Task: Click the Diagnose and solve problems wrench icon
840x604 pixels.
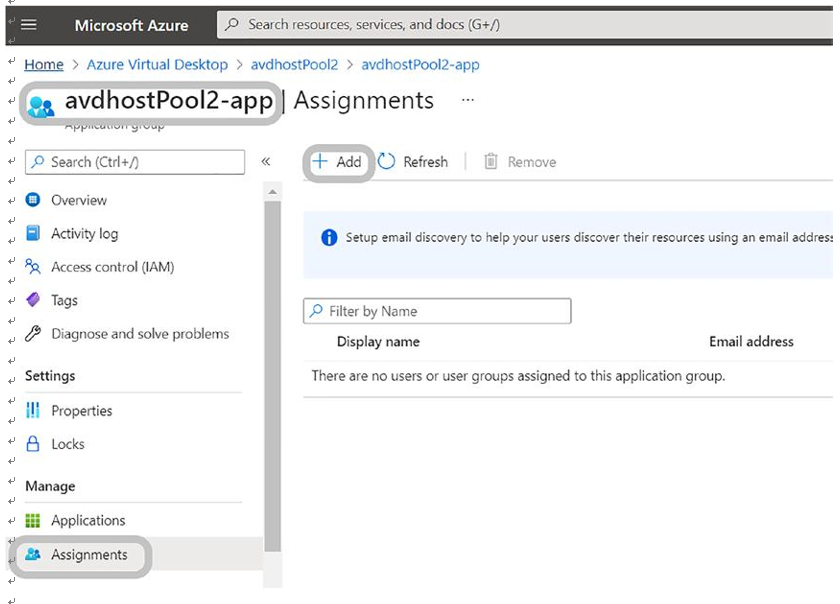Action: click(33, 333)
